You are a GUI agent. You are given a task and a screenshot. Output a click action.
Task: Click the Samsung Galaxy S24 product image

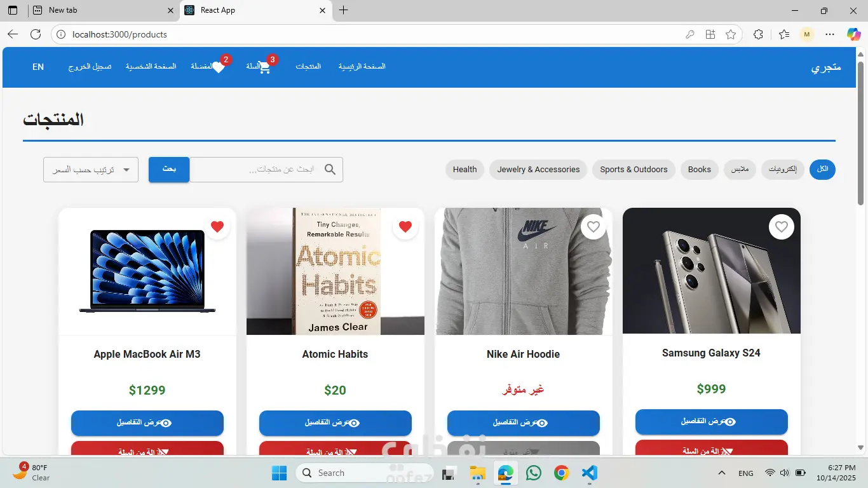tap(712, 271)
